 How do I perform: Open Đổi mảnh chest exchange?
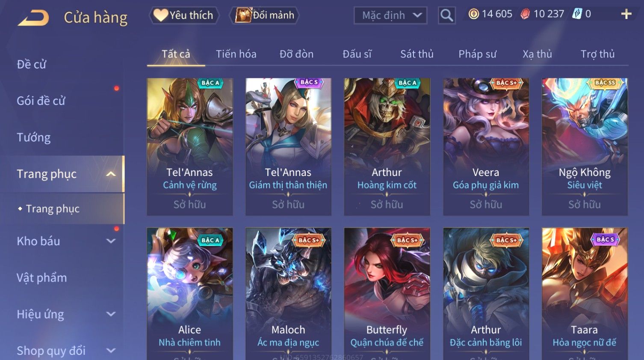pyautogui.click(x=264, y=15)
